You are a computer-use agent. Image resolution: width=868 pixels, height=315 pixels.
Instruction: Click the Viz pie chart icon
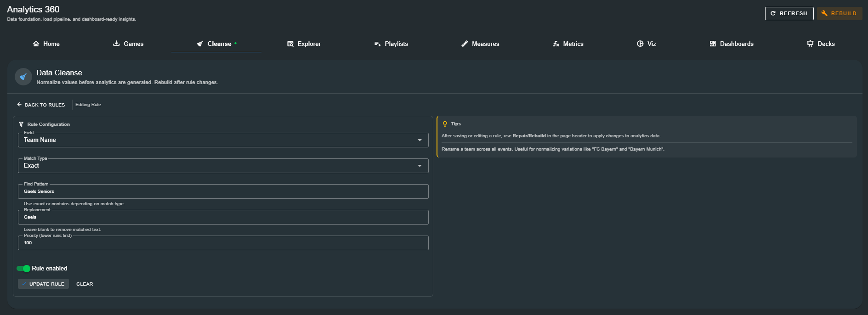pos(640,44)
